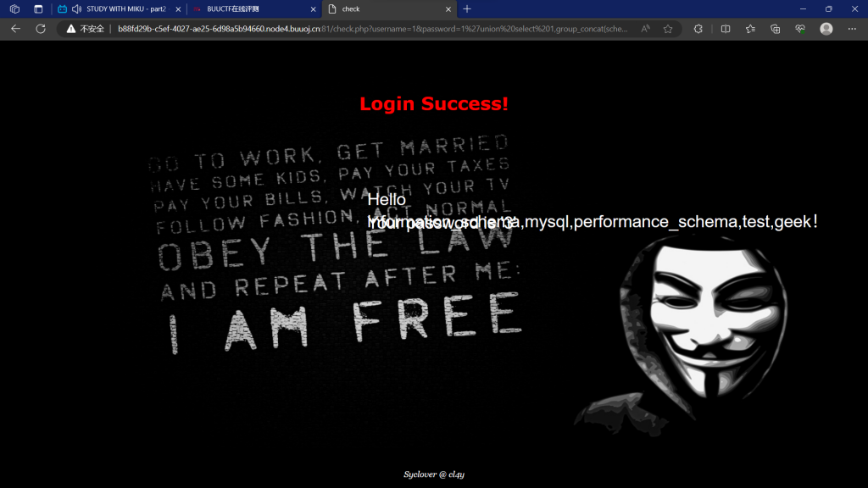The height and width of the screenshot is (488, 868).
Task: Activate read aloud icon in address bar
Action: [645, 29]
